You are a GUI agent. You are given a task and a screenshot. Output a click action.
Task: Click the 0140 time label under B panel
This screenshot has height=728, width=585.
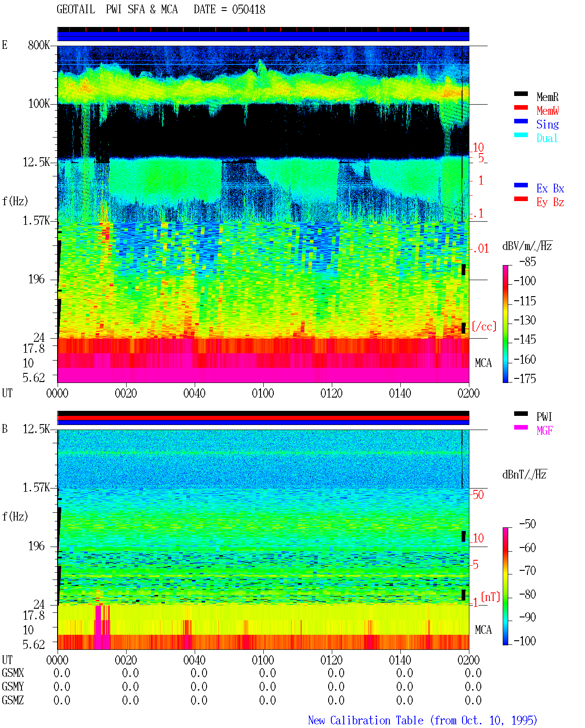click(x=400, y=660)
